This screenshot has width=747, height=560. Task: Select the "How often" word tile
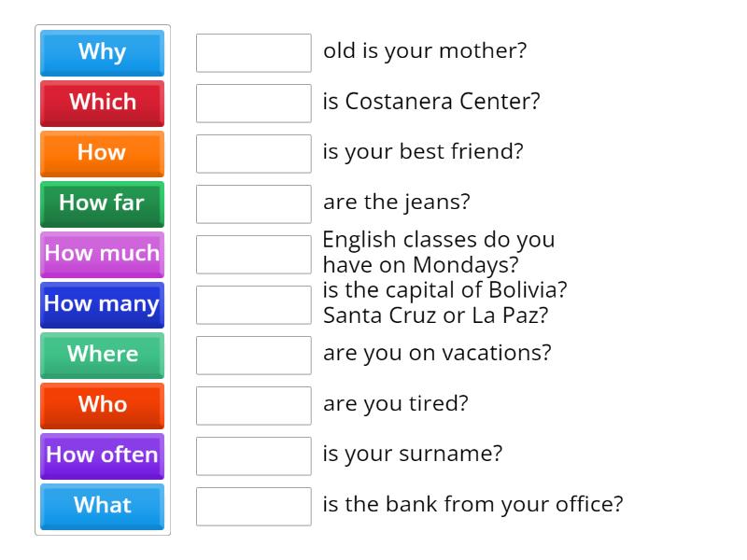[102, 455]
